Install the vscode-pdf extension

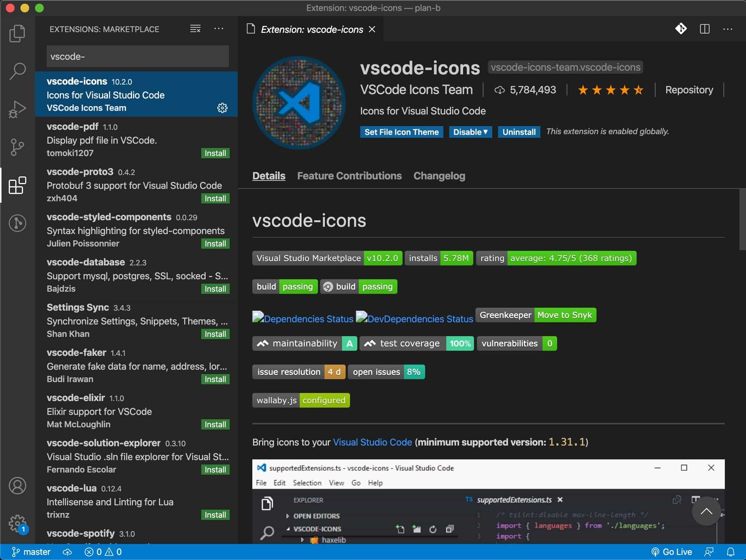point(215,153)
